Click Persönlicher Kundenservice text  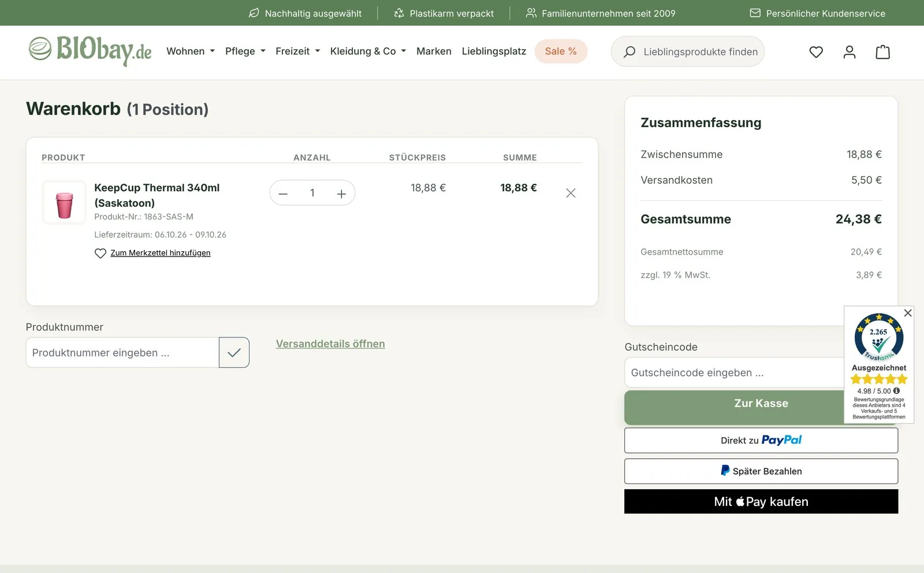[826, 13]
